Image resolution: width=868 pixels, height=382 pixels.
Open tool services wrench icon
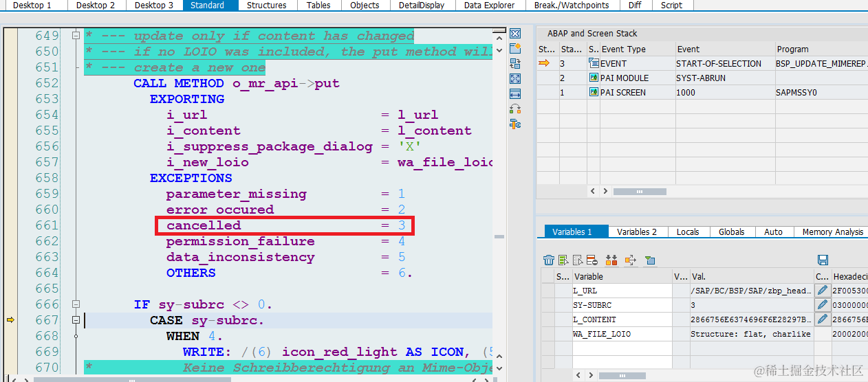pyautogui.click(x=515, y=124)
